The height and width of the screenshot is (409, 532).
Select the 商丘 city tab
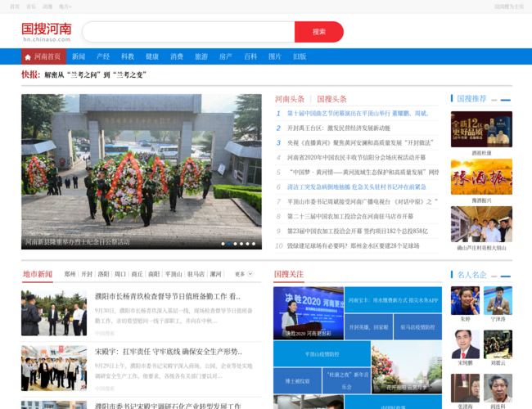(137, 274)
